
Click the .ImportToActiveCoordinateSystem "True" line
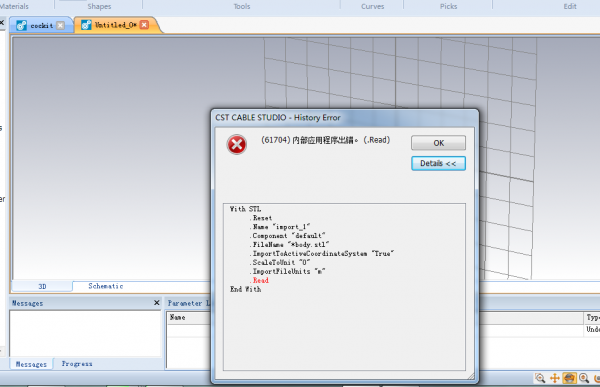[x=321, y=253]
